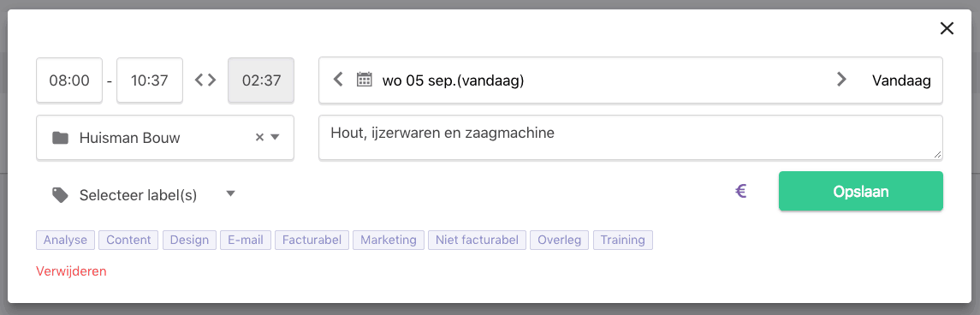Add the Analyse label chip
Screen dimensions: 980x315
[66, 240]
